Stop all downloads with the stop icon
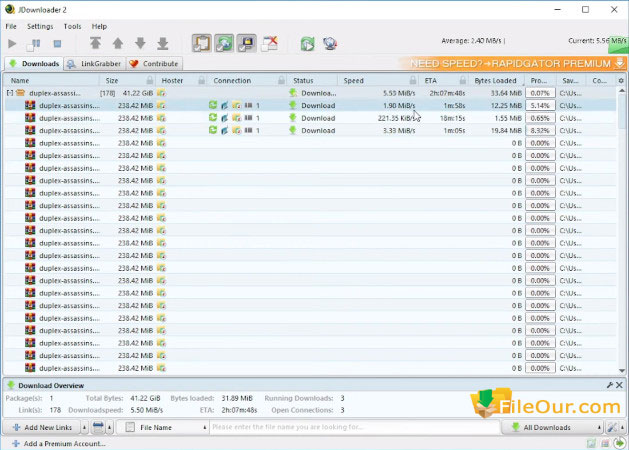Screen dimensions: 629x450 (57, 43)
